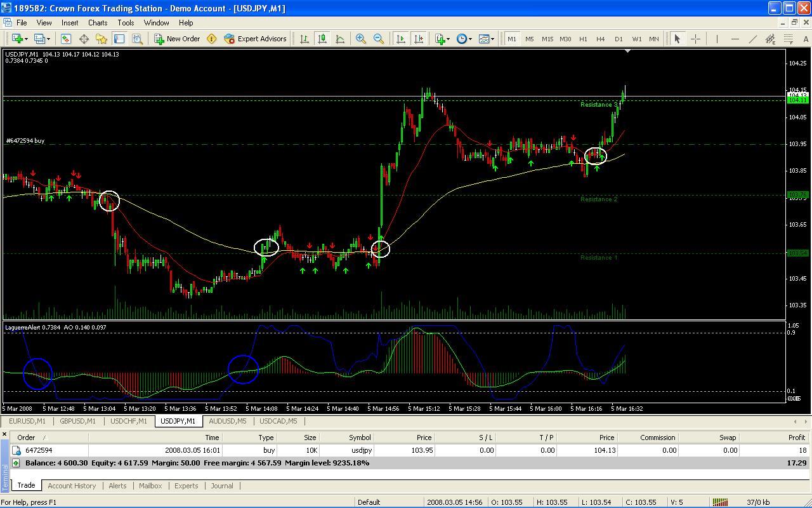This screenshot has height=508, width=812.
Task: Open the Insert menu
Action: 70,22
